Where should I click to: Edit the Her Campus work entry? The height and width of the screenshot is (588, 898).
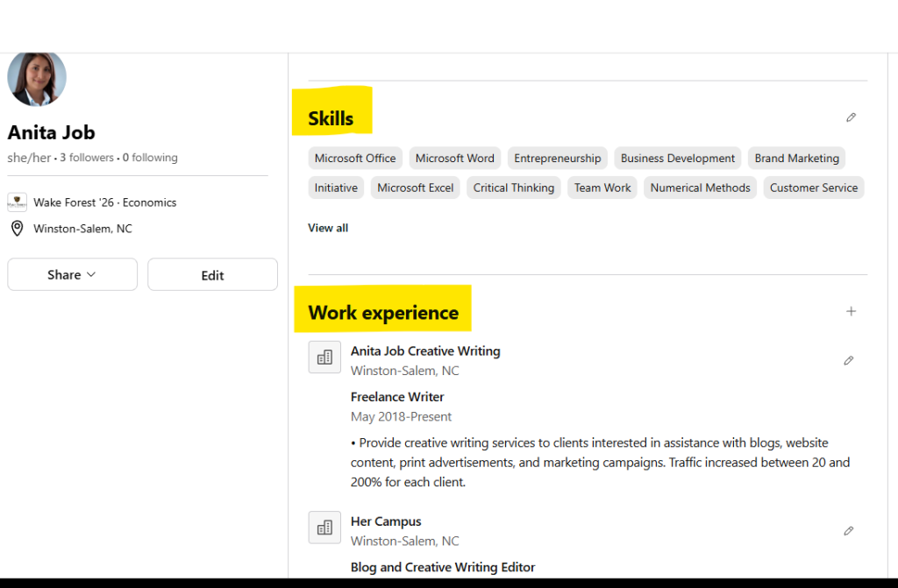848,530
